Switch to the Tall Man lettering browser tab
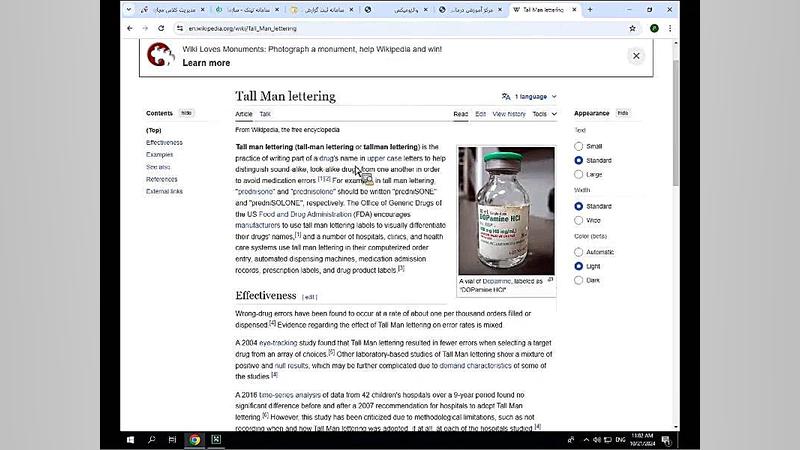 point(545,9)
